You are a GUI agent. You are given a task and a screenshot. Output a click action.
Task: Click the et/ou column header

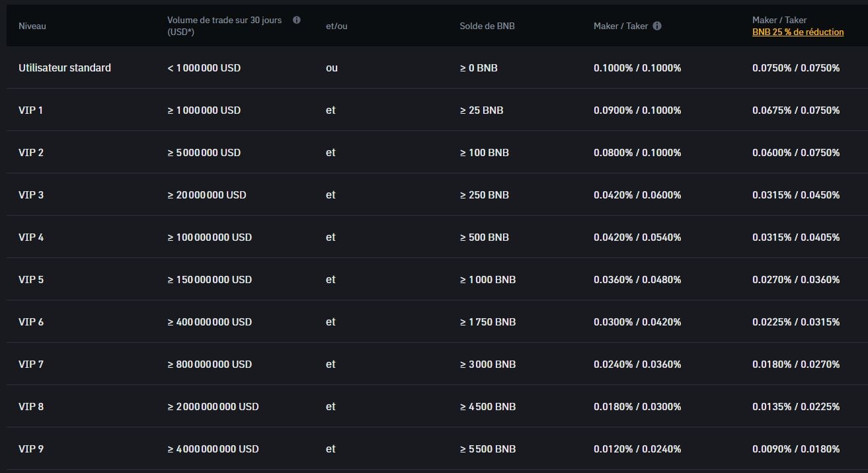(335, 26)
